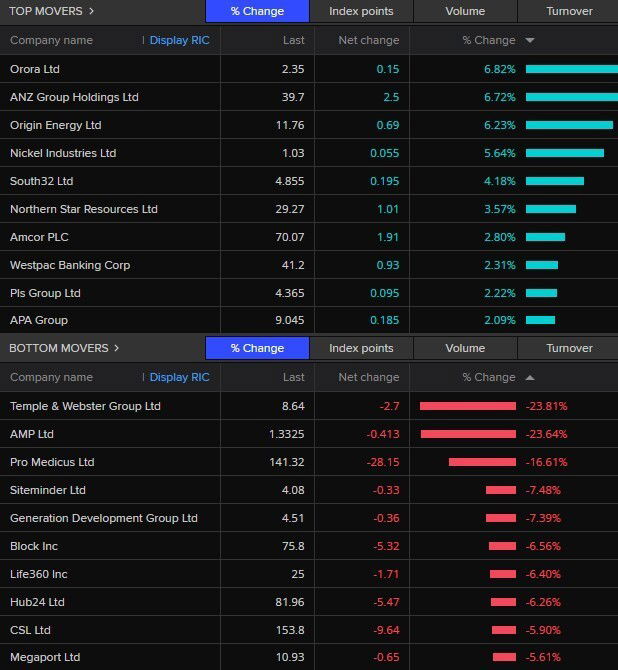Click Temple & Webster Group Ltd
The width and height of the screenshot is (618, 670).
(85, 406)
